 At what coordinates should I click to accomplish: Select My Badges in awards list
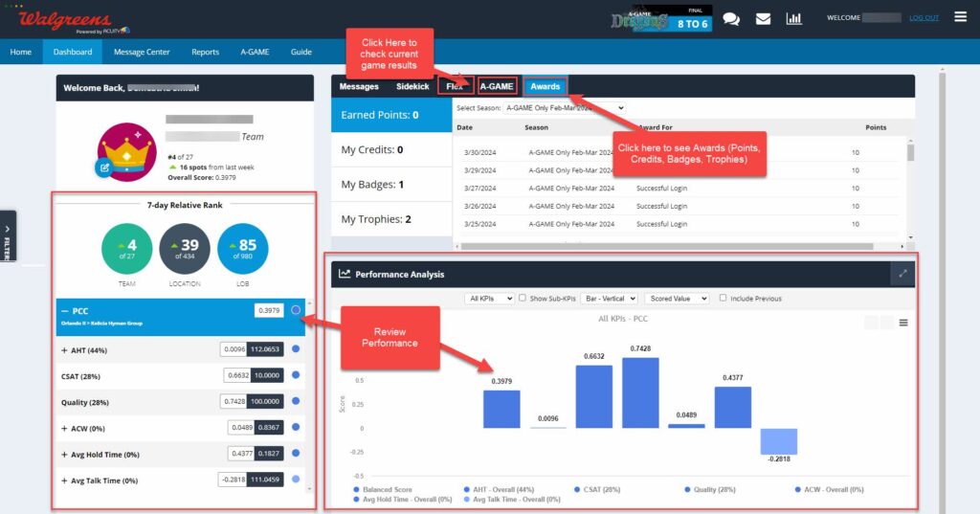[x=372, y=184]
